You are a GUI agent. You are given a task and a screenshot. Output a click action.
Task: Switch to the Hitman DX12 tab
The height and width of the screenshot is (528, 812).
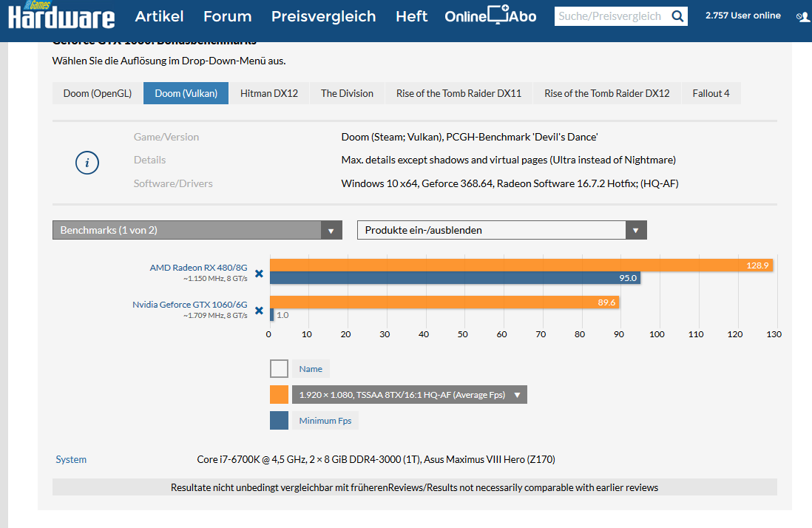coord(269,93)
